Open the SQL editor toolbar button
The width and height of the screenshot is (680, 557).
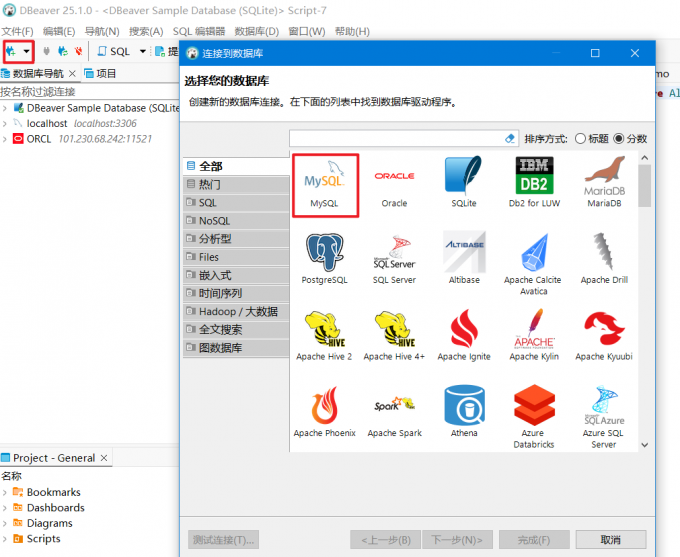pos(114,52)
